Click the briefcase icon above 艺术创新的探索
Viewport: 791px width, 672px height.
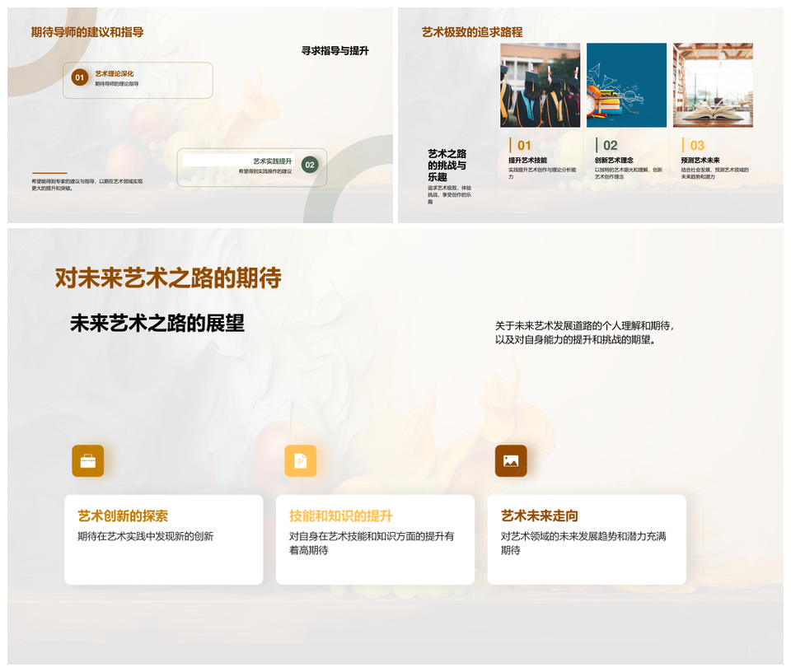[87, 461]
